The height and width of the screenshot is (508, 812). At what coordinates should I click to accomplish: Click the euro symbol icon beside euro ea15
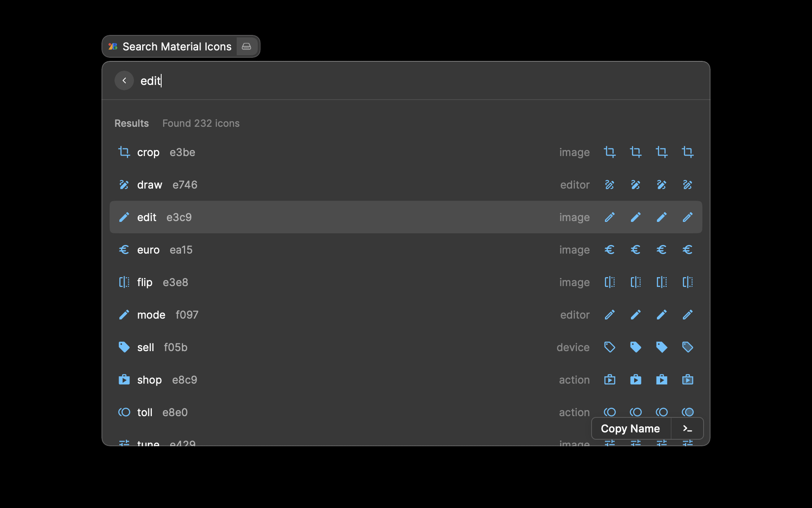(x=124, y=250)
